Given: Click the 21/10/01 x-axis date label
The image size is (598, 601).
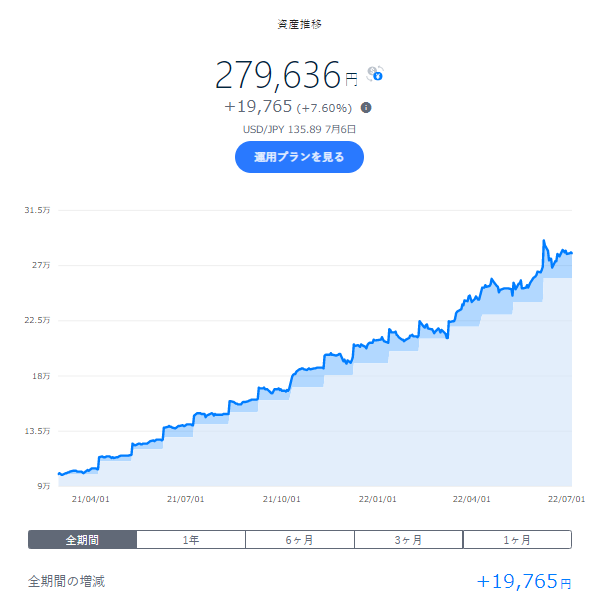Looking at the screenshot, I should pyautogui.click(x=281, y=499).
